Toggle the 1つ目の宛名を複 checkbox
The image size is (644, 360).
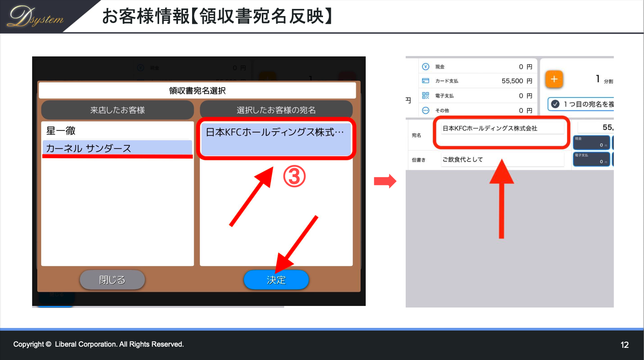555,104
